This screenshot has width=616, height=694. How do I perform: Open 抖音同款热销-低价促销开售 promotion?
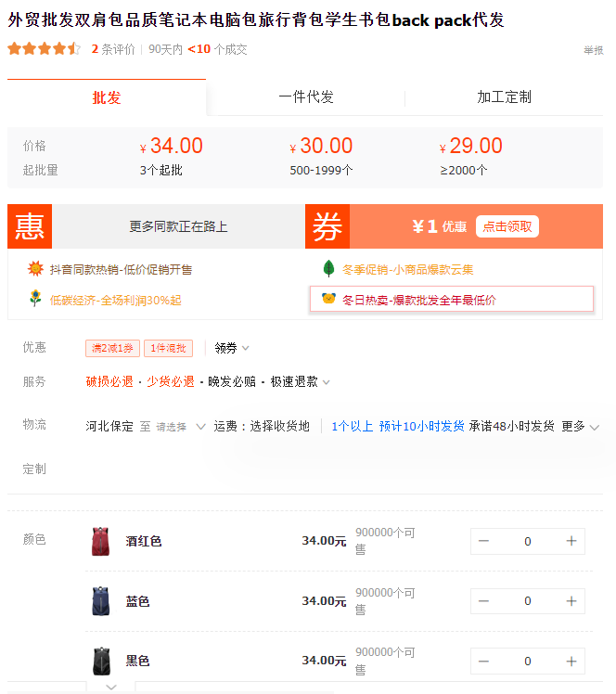click(121, 270)
